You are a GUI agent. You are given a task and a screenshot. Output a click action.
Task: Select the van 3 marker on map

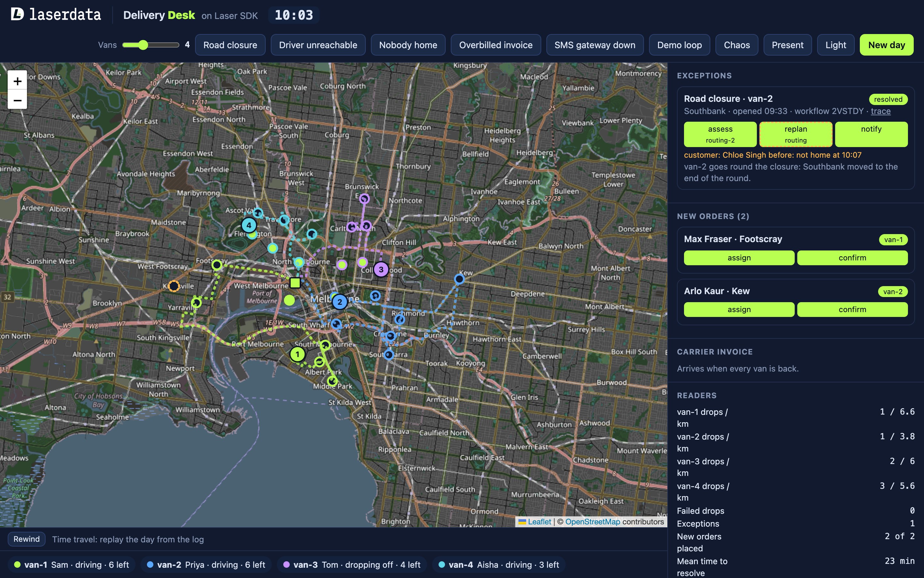coord(381,269)
